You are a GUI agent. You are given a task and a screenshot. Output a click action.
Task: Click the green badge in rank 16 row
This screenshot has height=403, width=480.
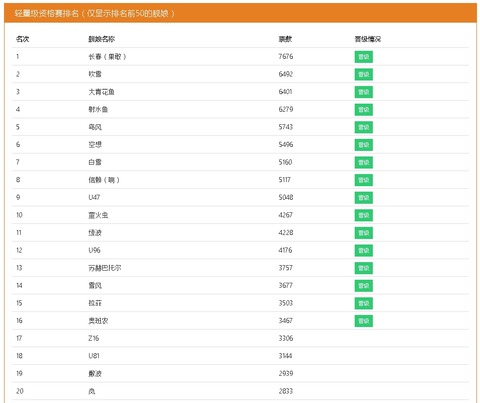click(363, 321)
